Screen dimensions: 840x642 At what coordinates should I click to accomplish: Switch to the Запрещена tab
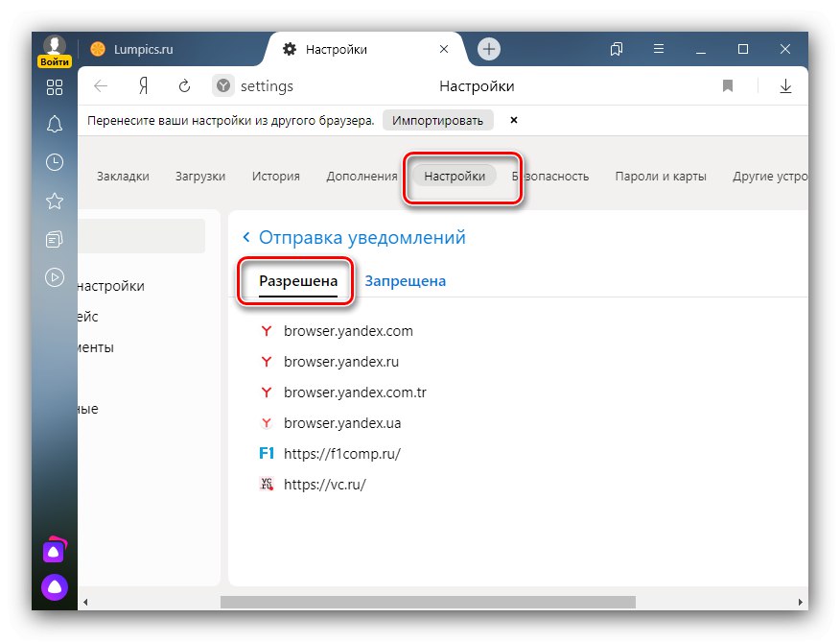point(405,280)
